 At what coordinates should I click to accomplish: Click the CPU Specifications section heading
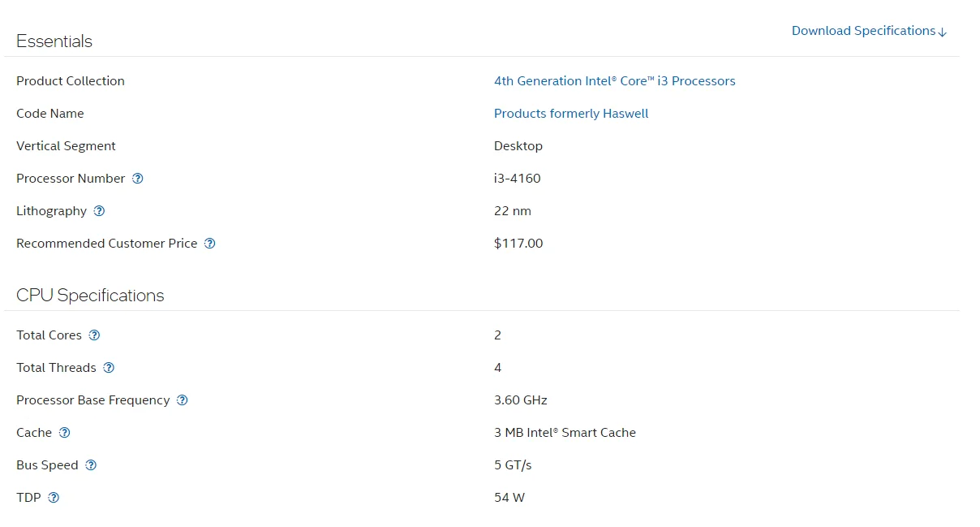[x=90, y=296]
